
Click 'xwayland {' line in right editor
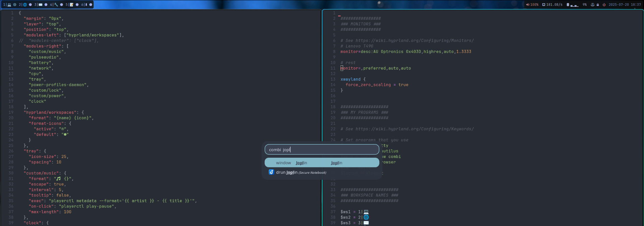[353, 79]
